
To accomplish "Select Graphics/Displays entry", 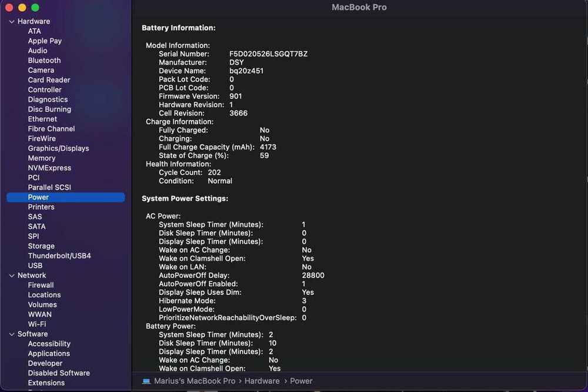I will click(x=58, y=148).
